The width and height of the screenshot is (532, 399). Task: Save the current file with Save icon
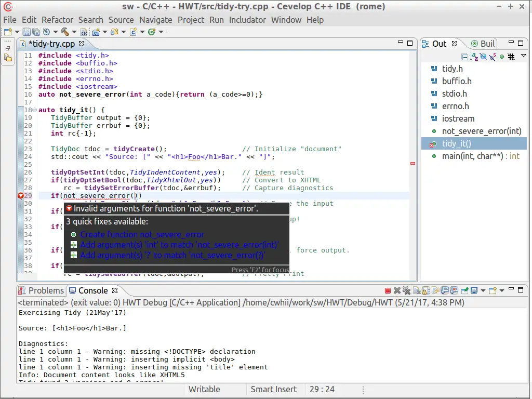26,32
